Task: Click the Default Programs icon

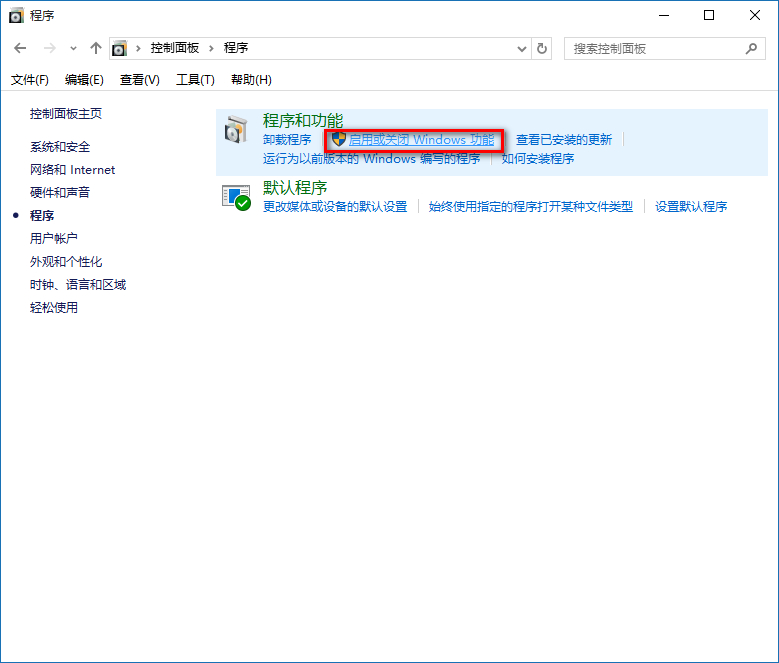Action: coord(236,197)
